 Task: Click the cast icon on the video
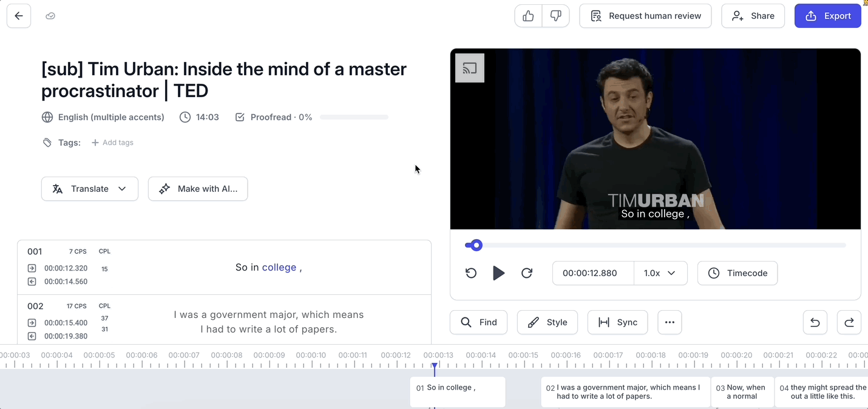click(x=470, y=68)
